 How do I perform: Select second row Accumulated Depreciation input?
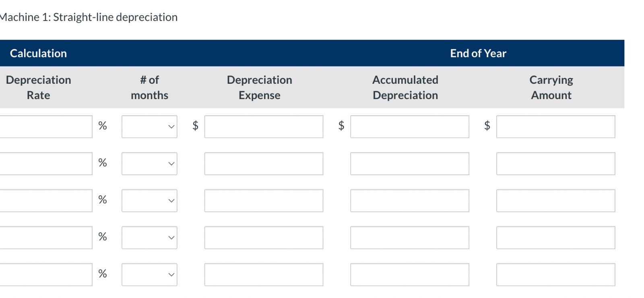[x=409, y=163]
